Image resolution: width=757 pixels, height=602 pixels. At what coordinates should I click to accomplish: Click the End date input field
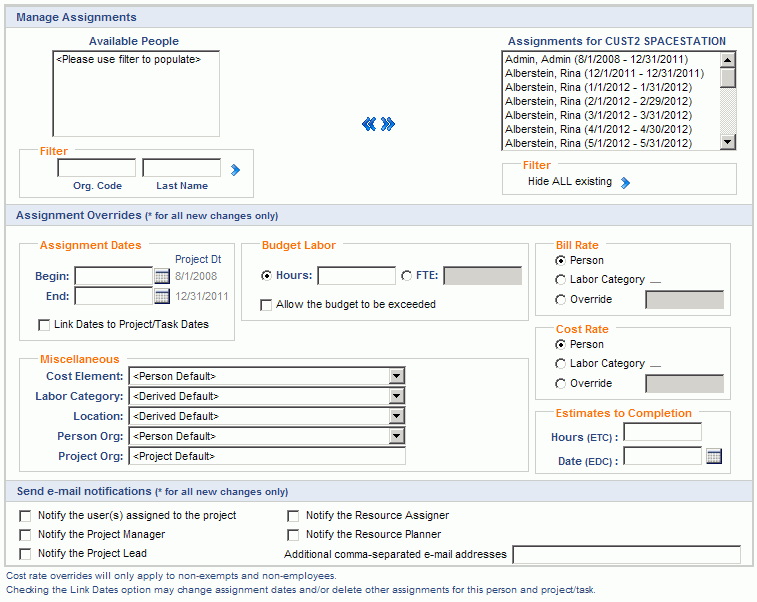click(113, 296)
